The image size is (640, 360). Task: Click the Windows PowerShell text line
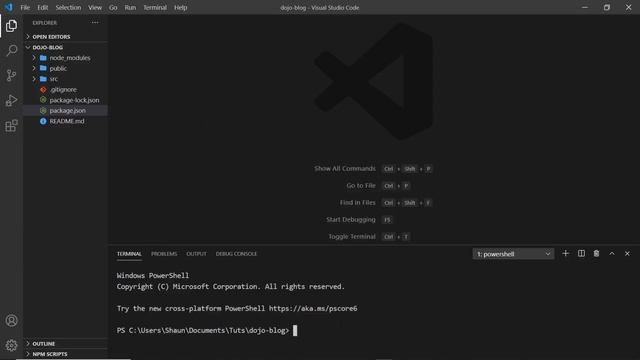click(x=153, y=276)
